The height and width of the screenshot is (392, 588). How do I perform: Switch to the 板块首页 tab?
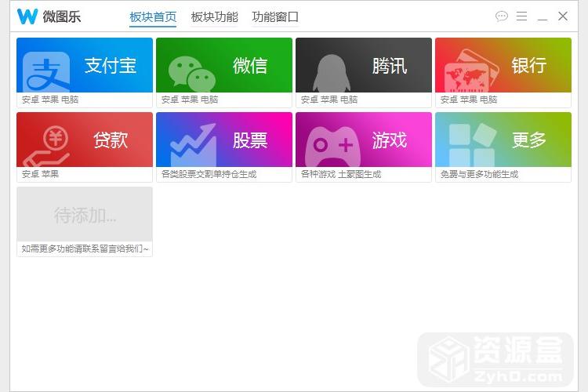pyautogui.click(x=153, y=17)
